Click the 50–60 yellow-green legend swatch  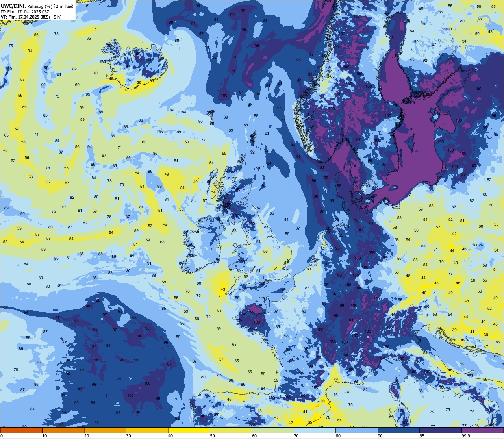231,430
